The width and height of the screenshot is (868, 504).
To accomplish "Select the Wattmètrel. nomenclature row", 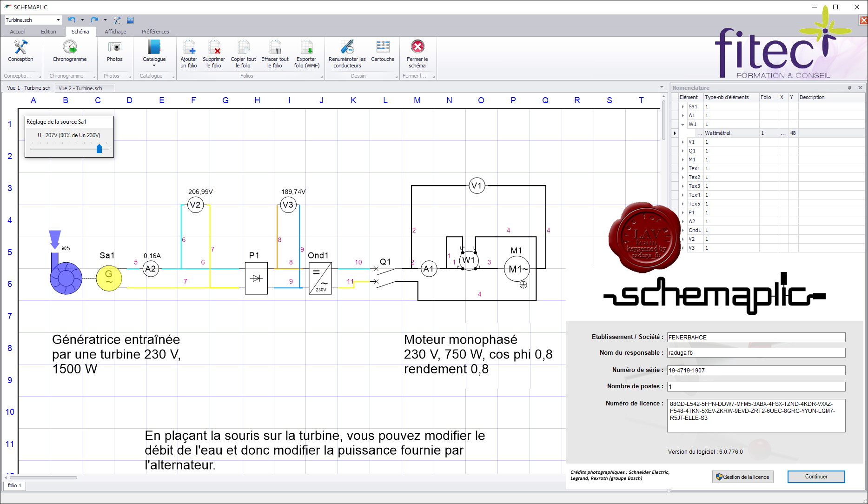I will [768, 133].
